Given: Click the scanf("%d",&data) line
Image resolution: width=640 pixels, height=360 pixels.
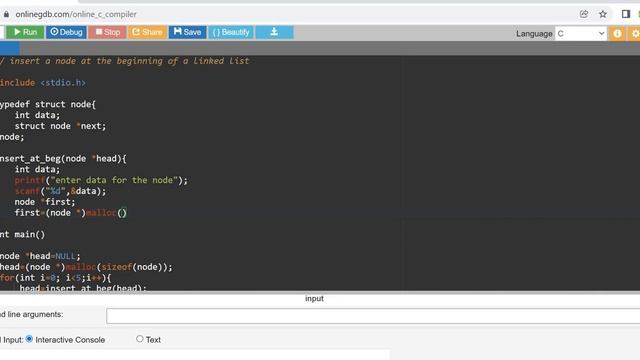Looking at the screenshot, I should coord(60,191).
